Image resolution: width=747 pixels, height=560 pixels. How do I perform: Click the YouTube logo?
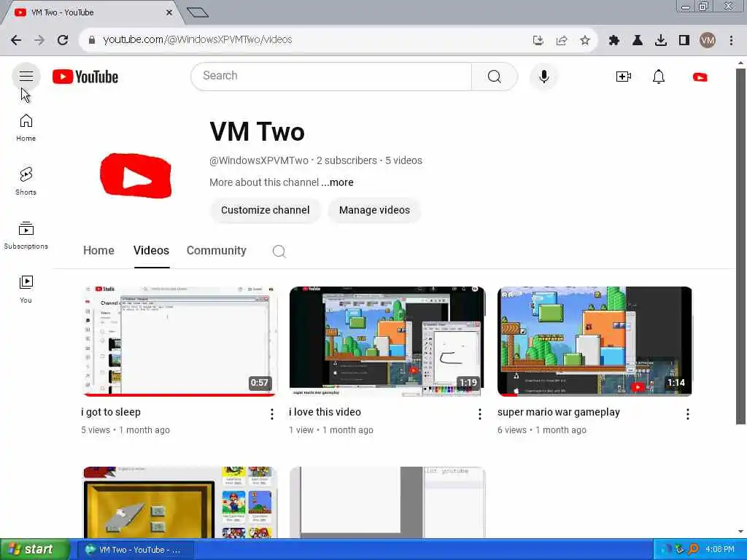pos(85,77)
